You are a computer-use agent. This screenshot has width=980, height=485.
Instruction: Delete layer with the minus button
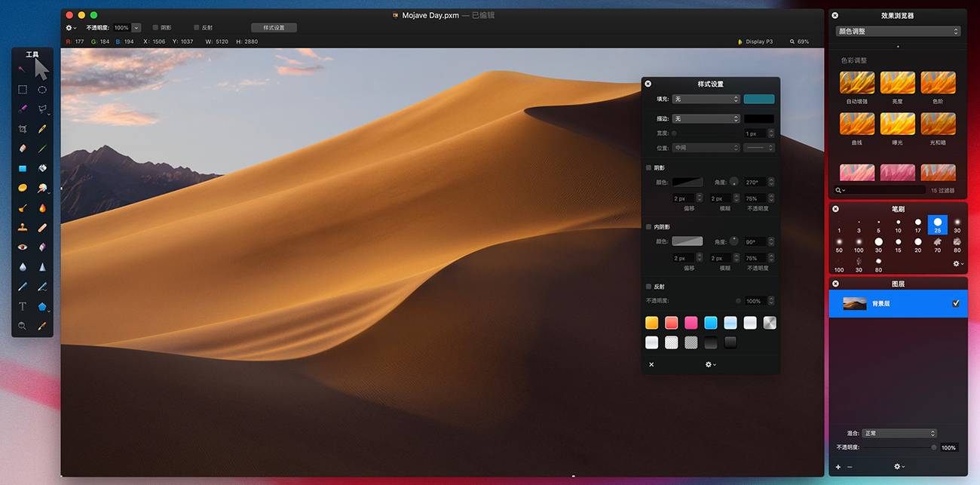point(850,467)
